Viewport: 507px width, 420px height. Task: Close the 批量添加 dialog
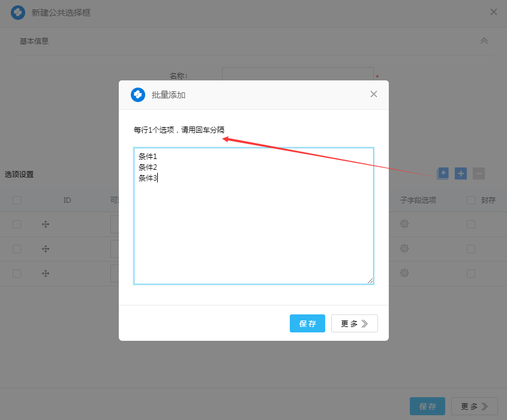(x=374, y=94)
